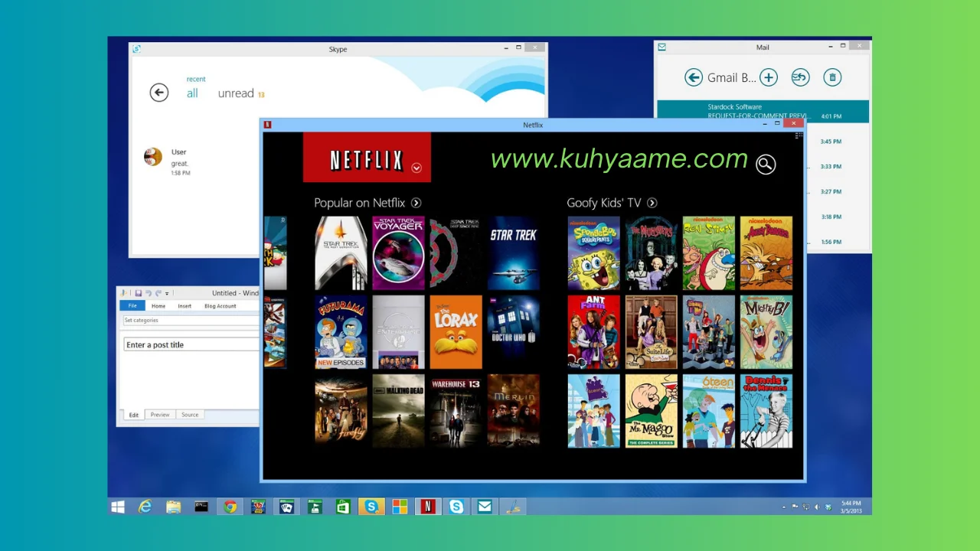
Task: Expand the Popular on Netflix arrow
Action: [416, 203]
